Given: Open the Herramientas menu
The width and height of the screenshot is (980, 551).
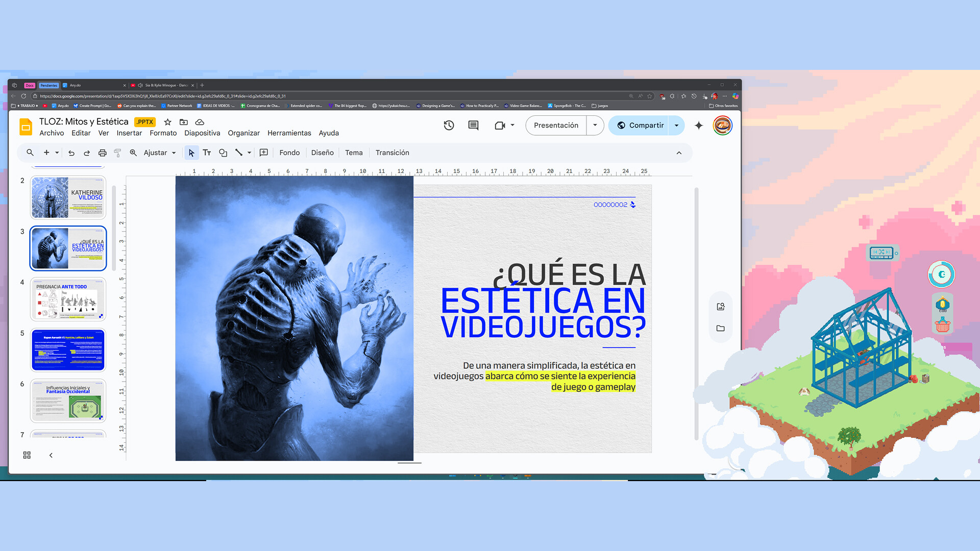Looking at the screenshot, I should (x=289, y=133).
